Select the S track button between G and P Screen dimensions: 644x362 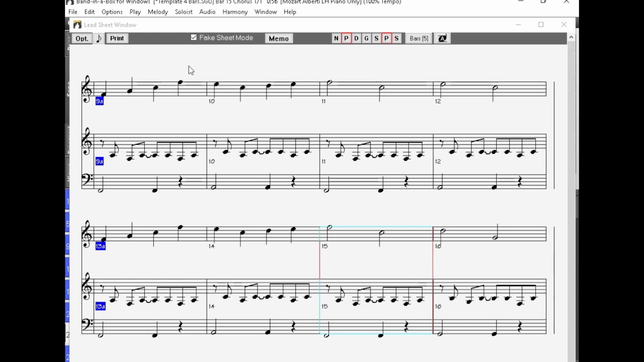click(x=376, y=38)
